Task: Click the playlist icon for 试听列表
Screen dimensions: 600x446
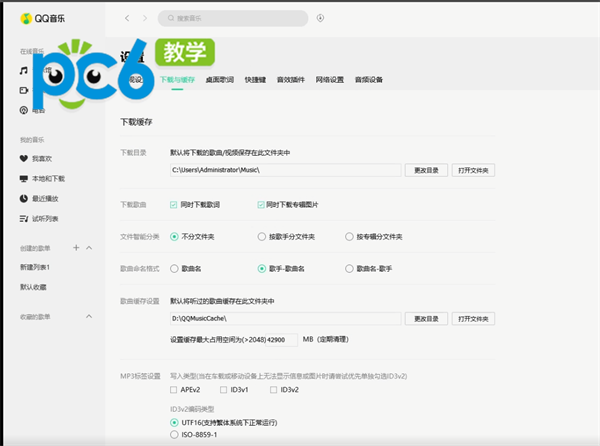Action: pyautogui.click(x=24, y=218)
